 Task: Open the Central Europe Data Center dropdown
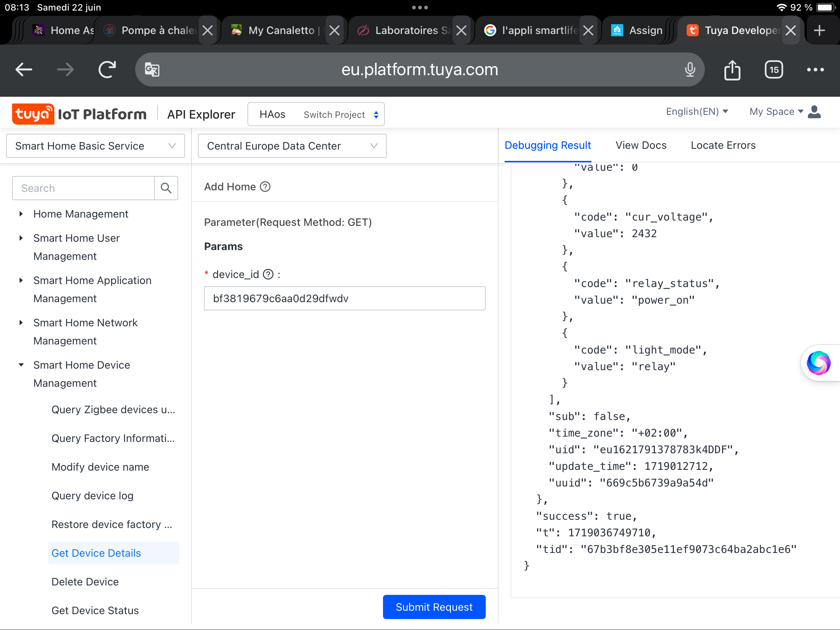click(292, 146)
